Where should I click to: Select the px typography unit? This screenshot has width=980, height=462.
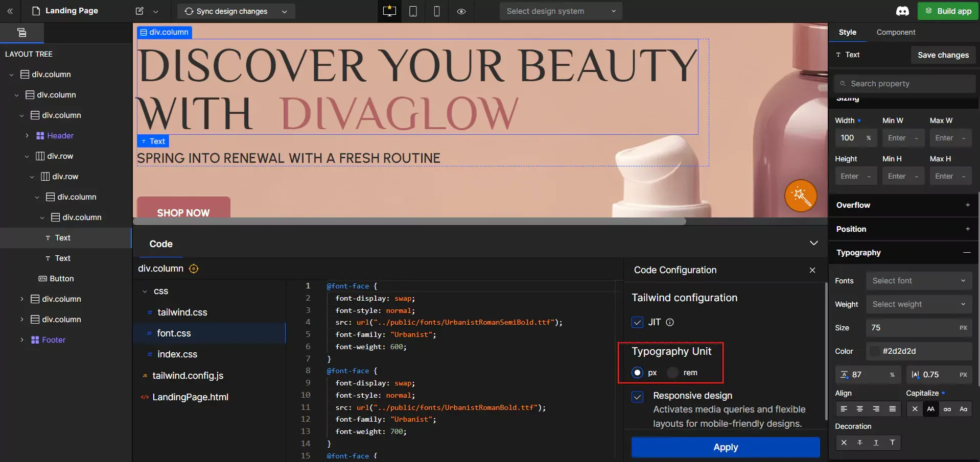coord(637,373)
